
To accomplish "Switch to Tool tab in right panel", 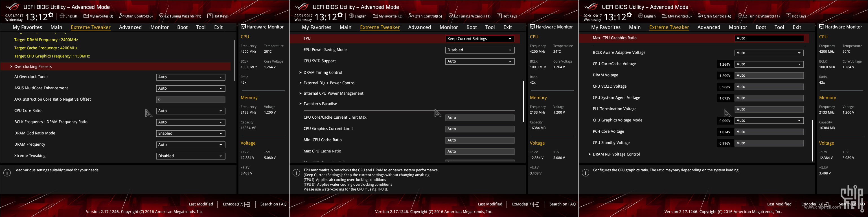I will [779, 27].
